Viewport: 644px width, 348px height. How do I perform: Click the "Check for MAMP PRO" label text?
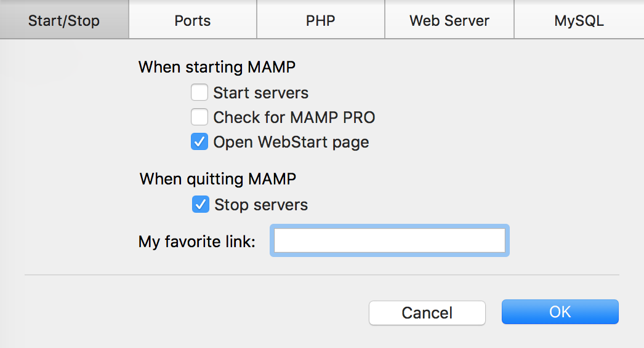pos(294,117)
